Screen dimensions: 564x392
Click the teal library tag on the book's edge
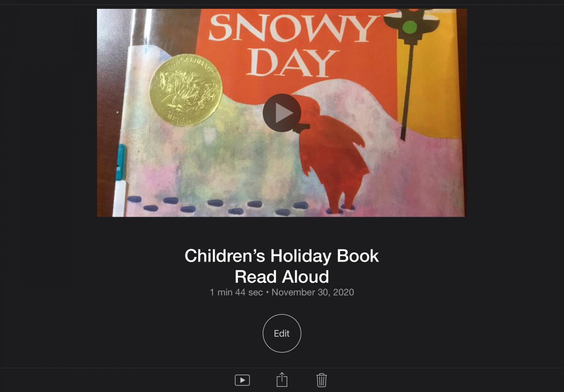click(x=119, y=162)
